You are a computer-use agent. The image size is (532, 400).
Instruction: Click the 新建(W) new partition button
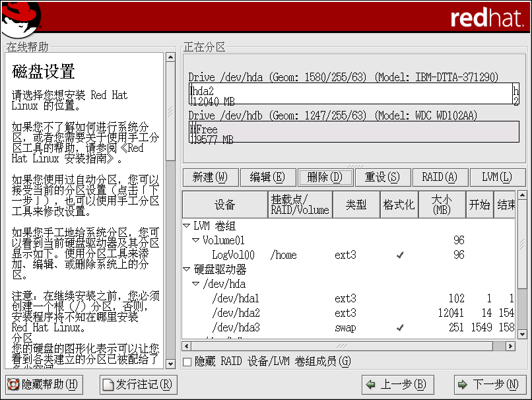click(x=211, y=178)
